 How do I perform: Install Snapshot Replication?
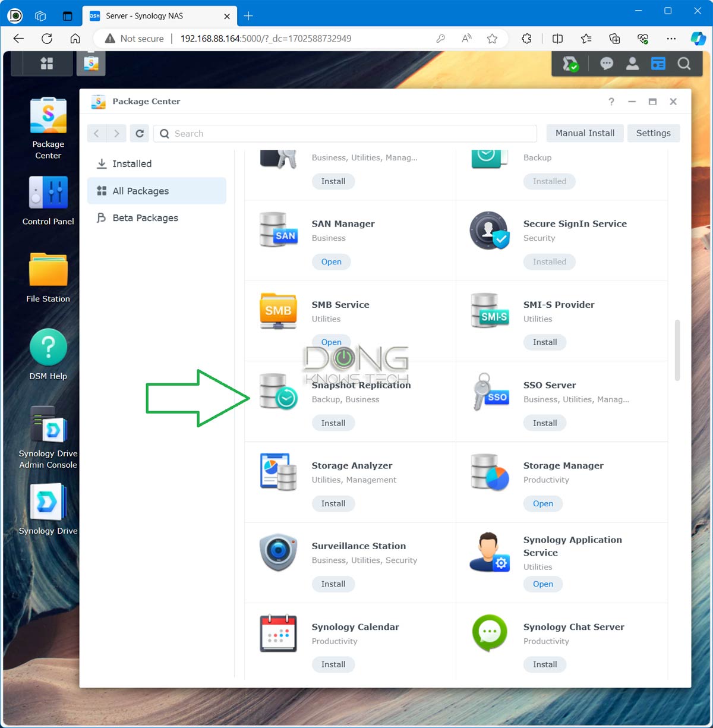(x=333, y=423)
